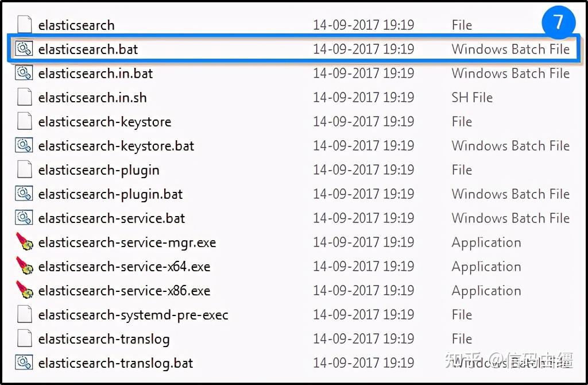
Task: Click the elasticsearch.bat batch file icon
Action: coord(24,49)
